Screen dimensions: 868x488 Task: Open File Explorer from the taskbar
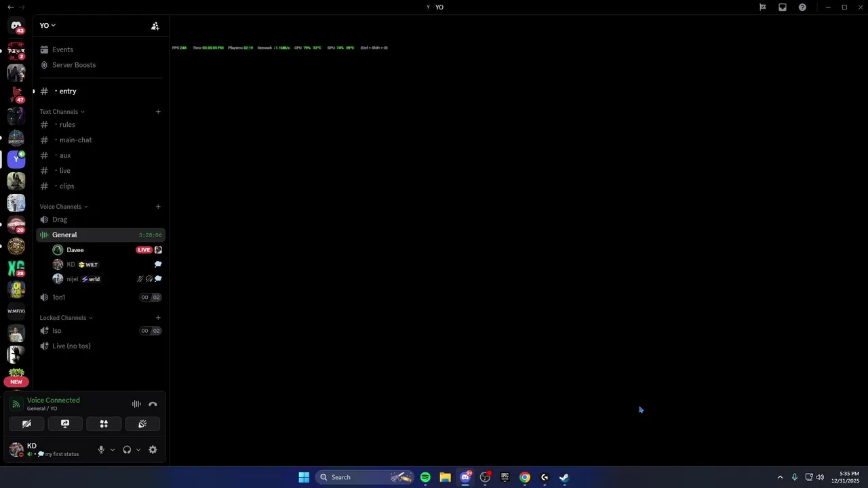445,477
